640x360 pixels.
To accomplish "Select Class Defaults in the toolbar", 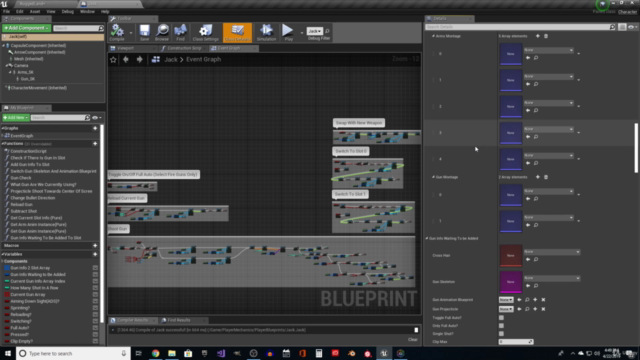I will tap(237, 32).
